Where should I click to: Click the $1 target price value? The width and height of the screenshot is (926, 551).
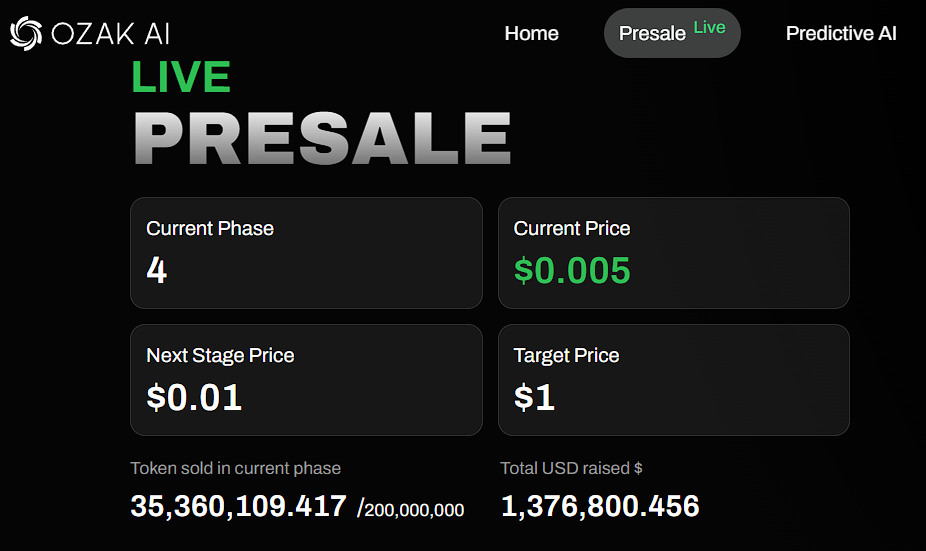pyautogui.click(x=534, y=397)
